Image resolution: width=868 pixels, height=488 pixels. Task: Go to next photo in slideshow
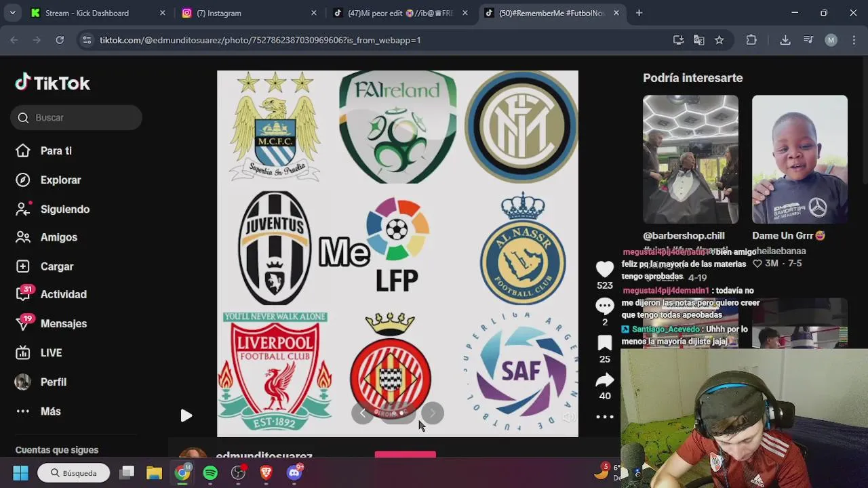(x=433, y=413)
